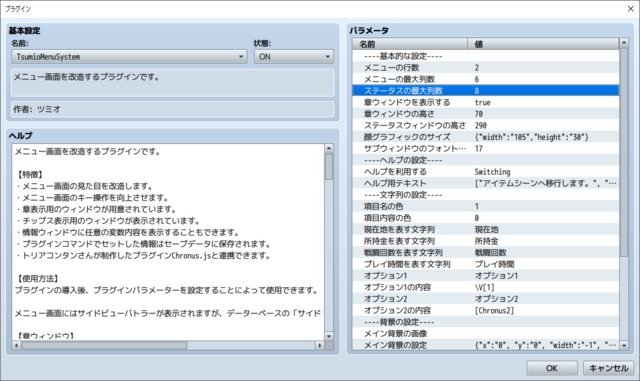The width and height of the screenshot is (640, 381).
Task: Click the help line mentioning Chronus.js
Action: [x=143, y=256]
